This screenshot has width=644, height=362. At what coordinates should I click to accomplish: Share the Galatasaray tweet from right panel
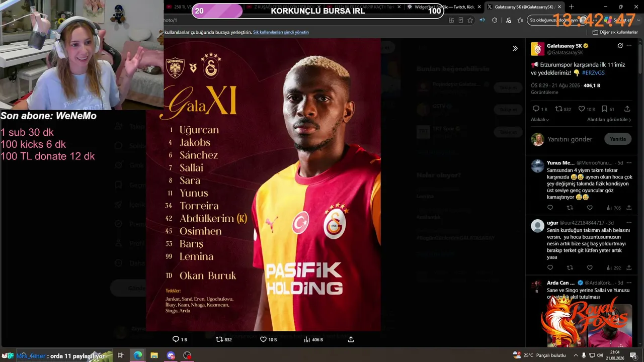tap(627, 109)
